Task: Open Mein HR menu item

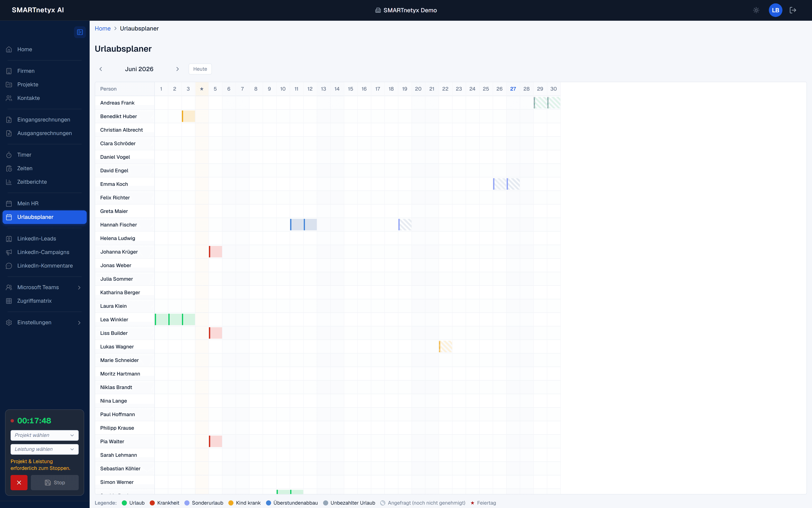Action: (45, 204)
